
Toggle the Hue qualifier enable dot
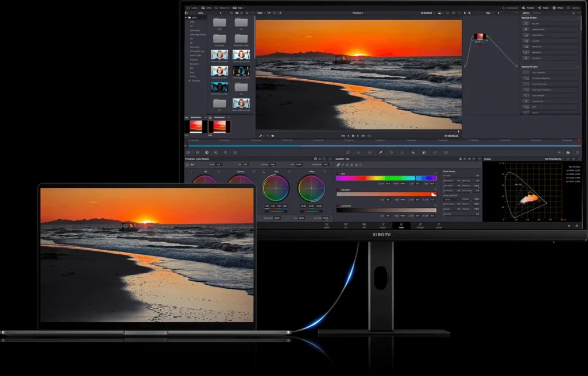point(339,174)
